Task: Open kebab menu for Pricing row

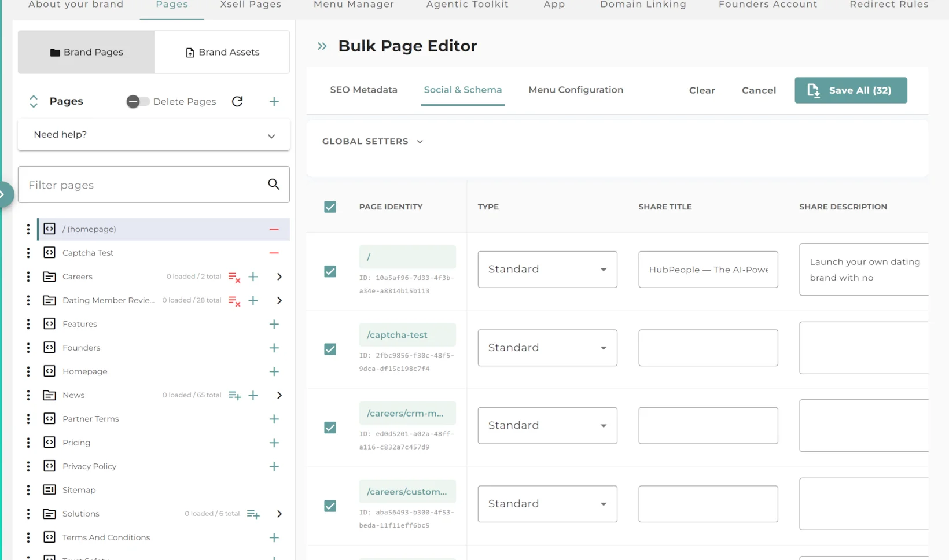Action: (28, 443)
